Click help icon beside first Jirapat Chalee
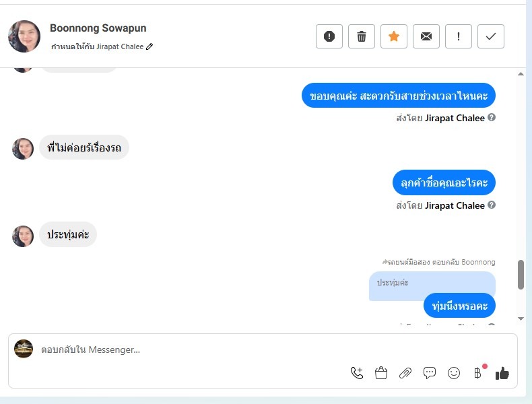The image size is (532, 404). [x=492, y=117]
